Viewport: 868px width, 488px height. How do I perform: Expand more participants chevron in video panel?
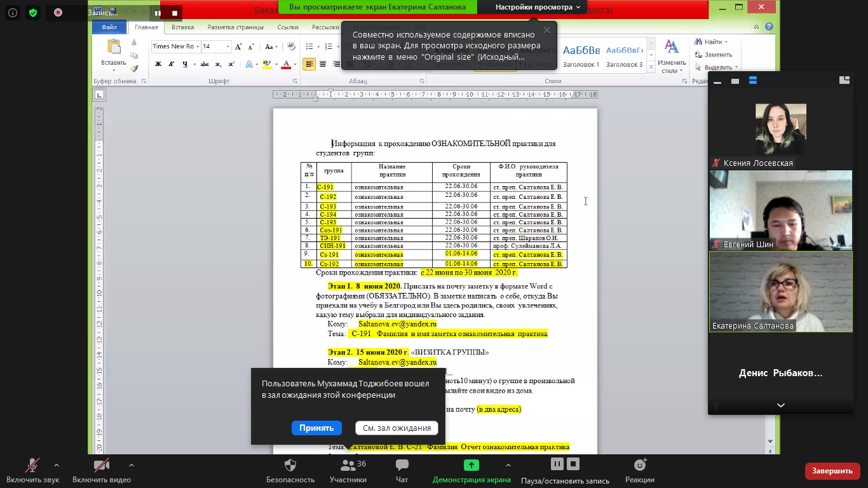(781, 405)
